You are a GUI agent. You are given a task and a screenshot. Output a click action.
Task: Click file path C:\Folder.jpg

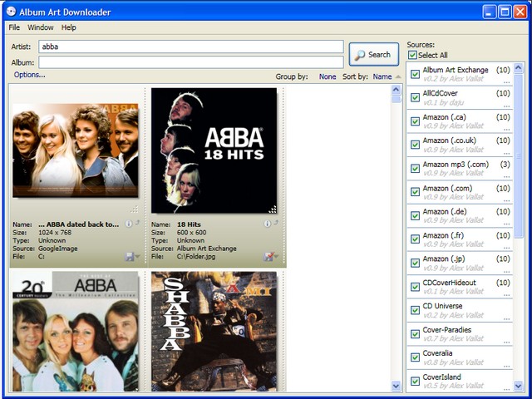pos(196,257)
